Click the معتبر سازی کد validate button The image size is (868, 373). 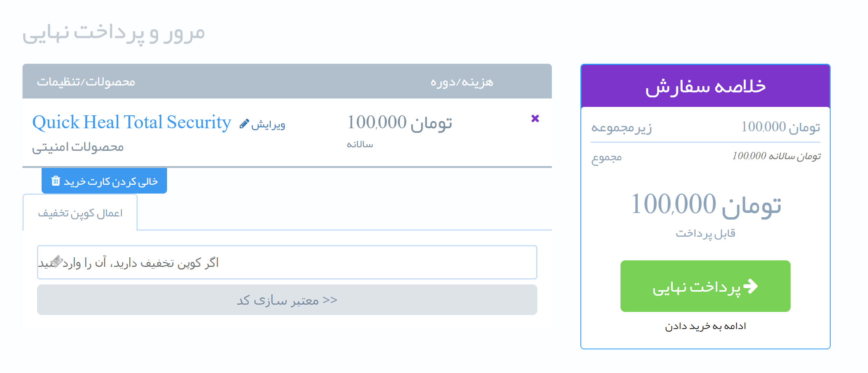pos(287,300)
